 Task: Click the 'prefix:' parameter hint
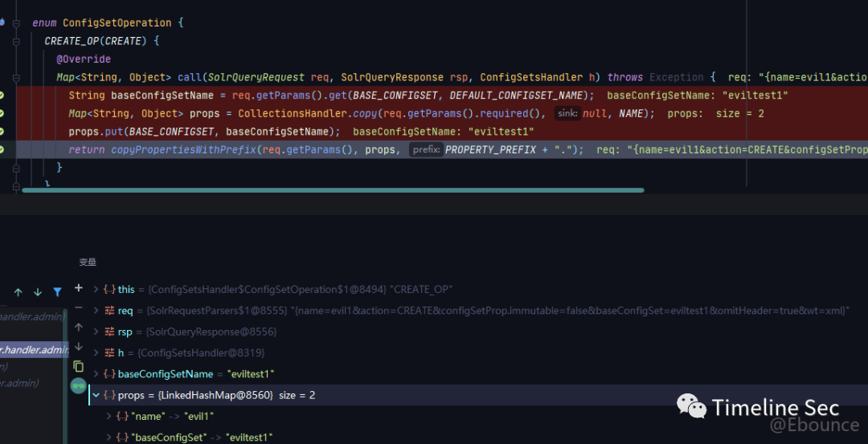pos(426,149)
